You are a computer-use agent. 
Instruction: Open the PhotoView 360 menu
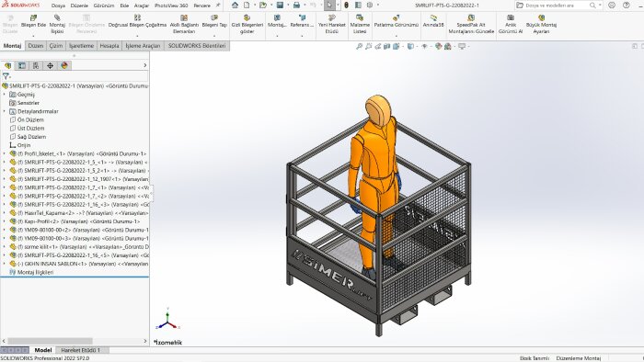click(171, 6)
